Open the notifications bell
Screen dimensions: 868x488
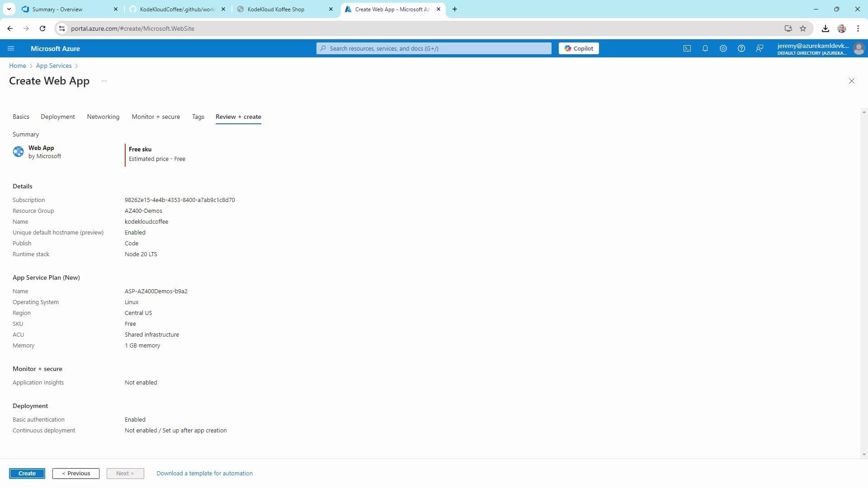(x=705, y=48)
